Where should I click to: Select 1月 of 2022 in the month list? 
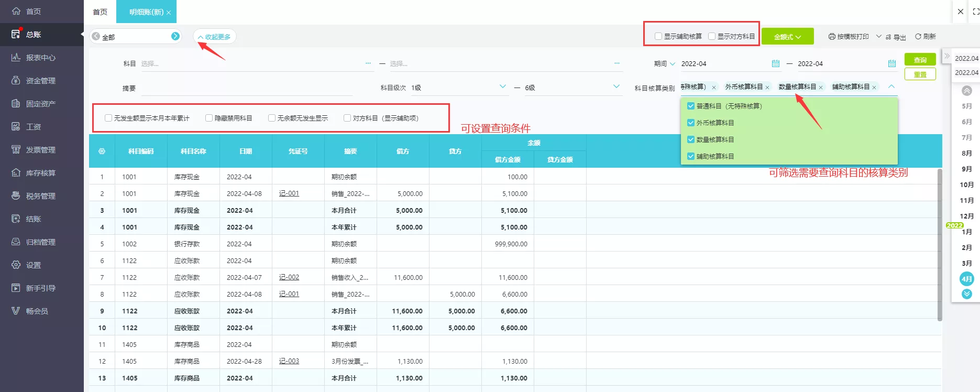point(967,232)
